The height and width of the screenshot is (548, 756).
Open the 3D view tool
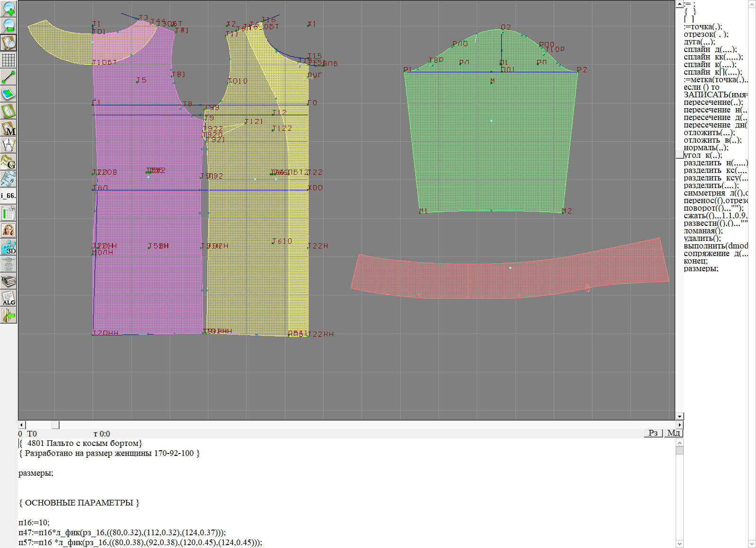[9, 247]
